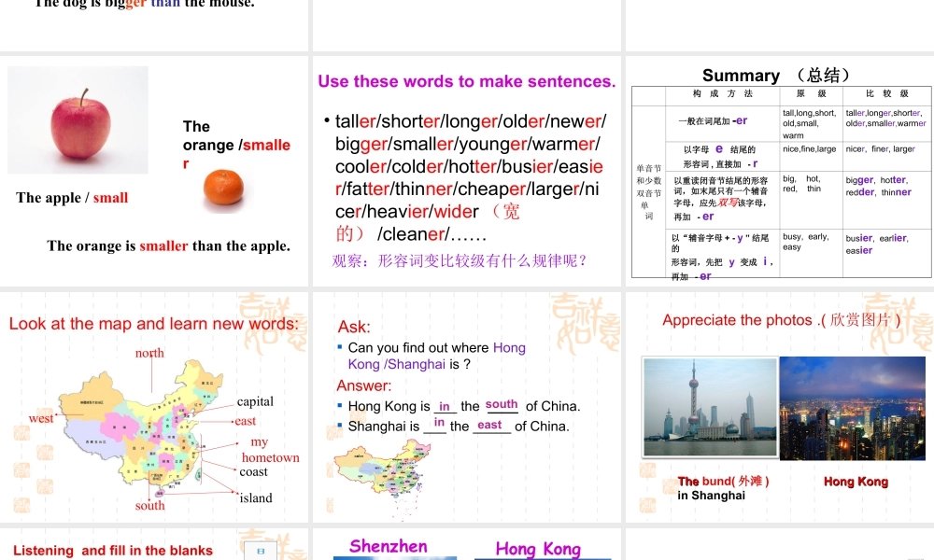Image resolution: width=934 pixels, height=560 pixels.
Task: Click the 'Appreciate the photos' heading
Action: tap(780, 320)
